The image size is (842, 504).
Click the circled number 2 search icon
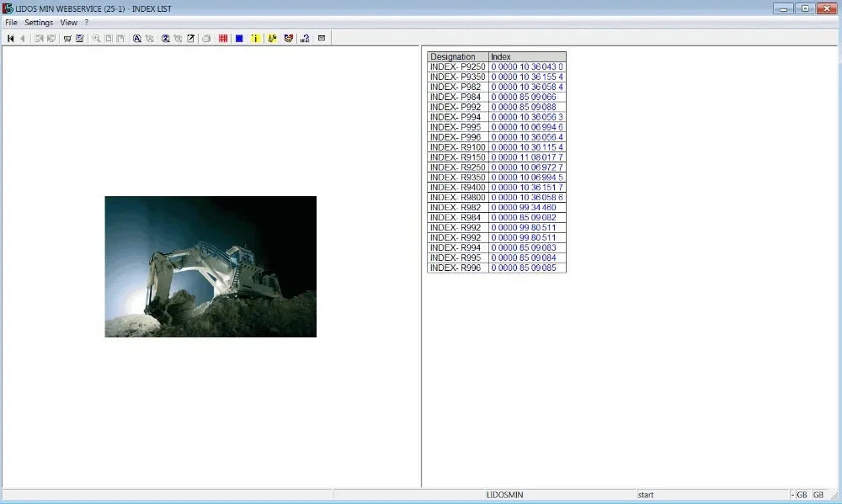(166, 38)
